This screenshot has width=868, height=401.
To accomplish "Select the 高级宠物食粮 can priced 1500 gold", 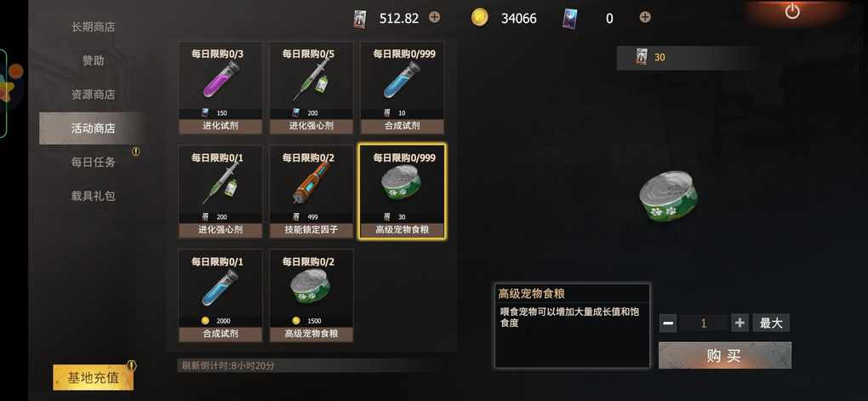I will 311,295.
